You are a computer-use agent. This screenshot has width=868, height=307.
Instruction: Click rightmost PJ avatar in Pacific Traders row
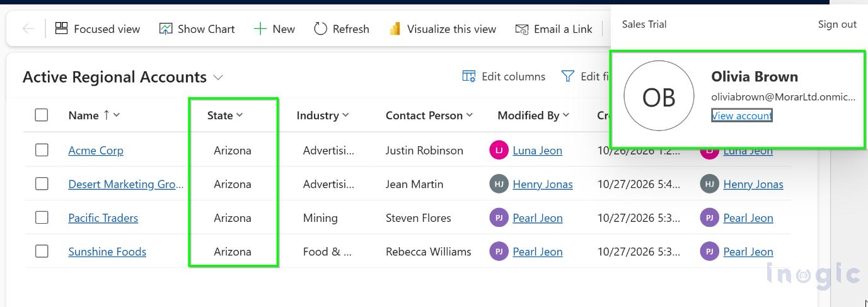(709, 217)
